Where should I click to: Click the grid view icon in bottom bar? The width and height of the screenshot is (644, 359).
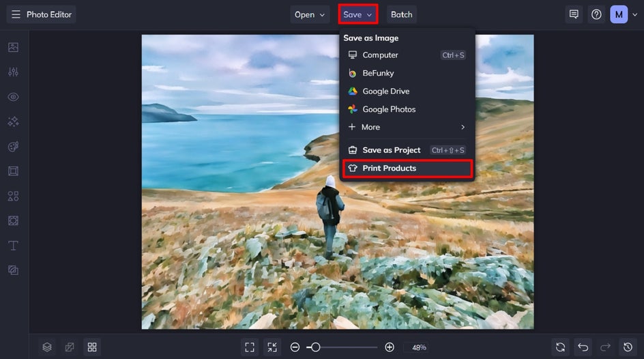[92, 347]
